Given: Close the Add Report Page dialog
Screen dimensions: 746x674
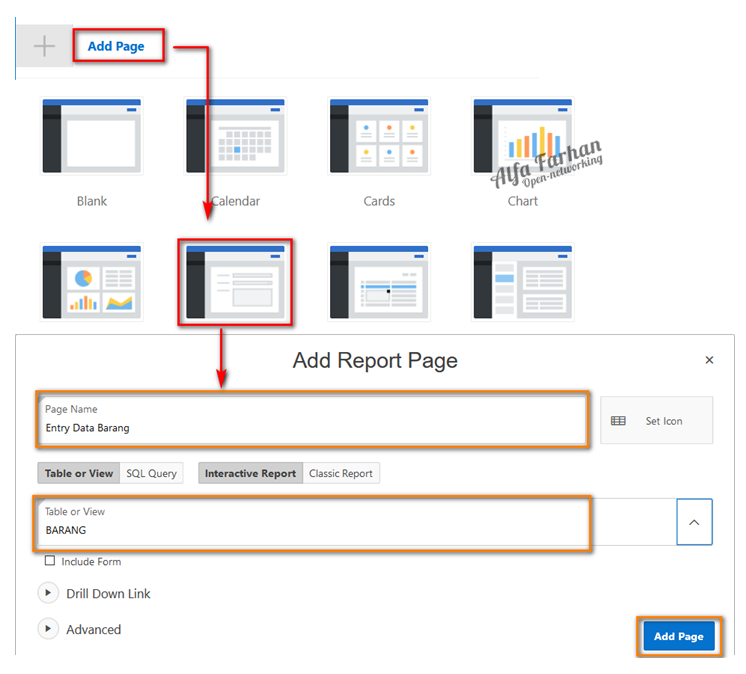Looking at the screenshot, I should click(709, 360).
